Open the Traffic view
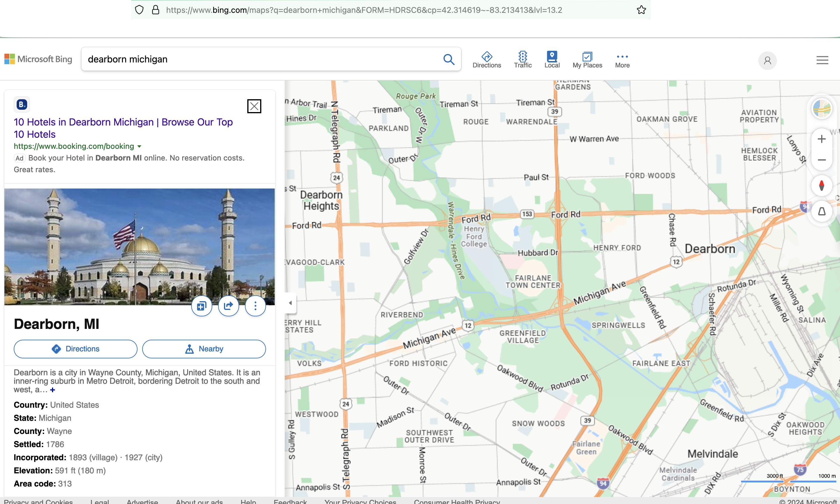This screenshot has height=504, width=840. point(522,60)
